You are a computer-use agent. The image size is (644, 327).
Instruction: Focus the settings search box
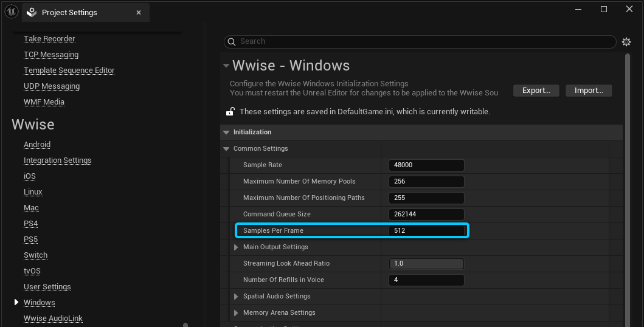[x=420, y=41]
